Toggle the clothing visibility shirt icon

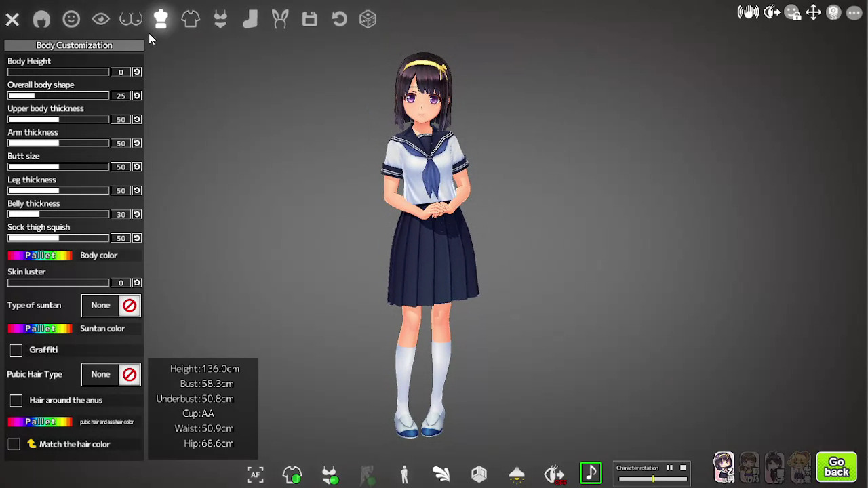292,474
